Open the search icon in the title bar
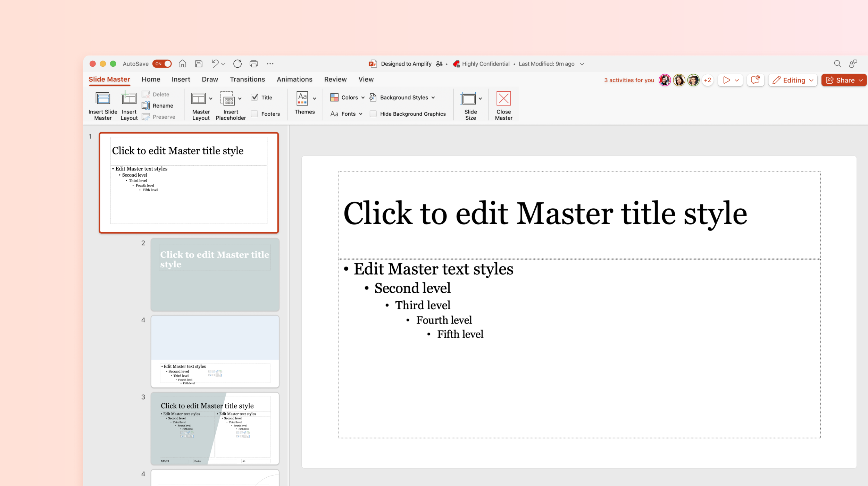The image size is (868, 486). (837, 64)
